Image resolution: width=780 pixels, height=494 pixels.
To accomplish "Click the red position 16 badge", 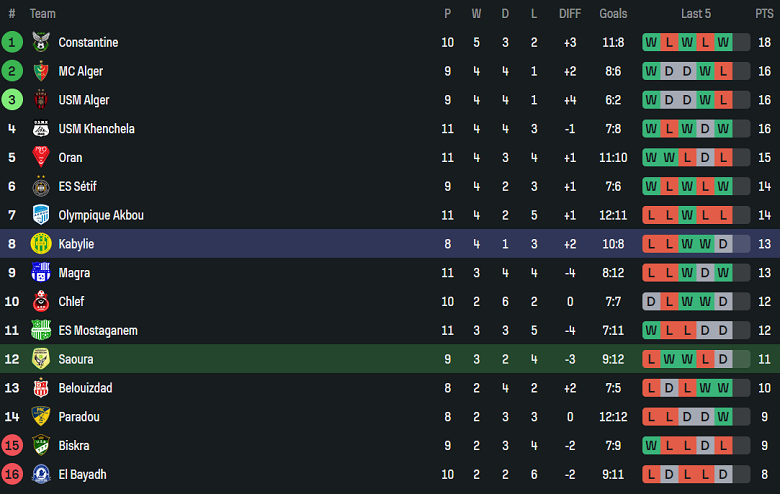I will click(12, 474).
